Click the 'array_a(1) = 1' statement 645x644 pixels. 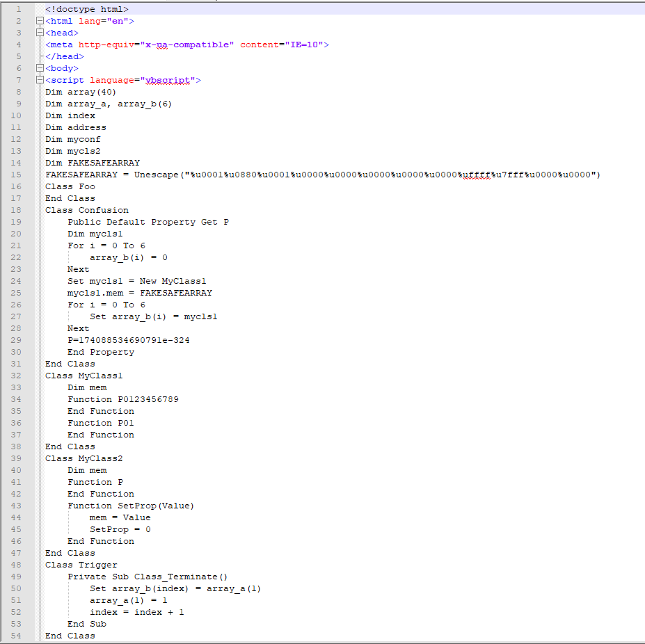pyautogui.click(x=129, y=600)
